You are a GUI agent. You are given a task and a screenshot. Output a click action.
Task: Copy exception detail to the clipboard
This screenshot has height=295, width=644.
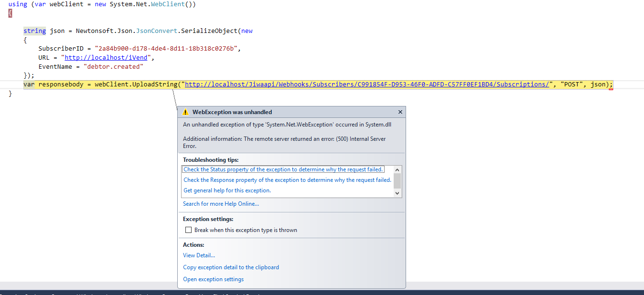[x=231, y=267]
